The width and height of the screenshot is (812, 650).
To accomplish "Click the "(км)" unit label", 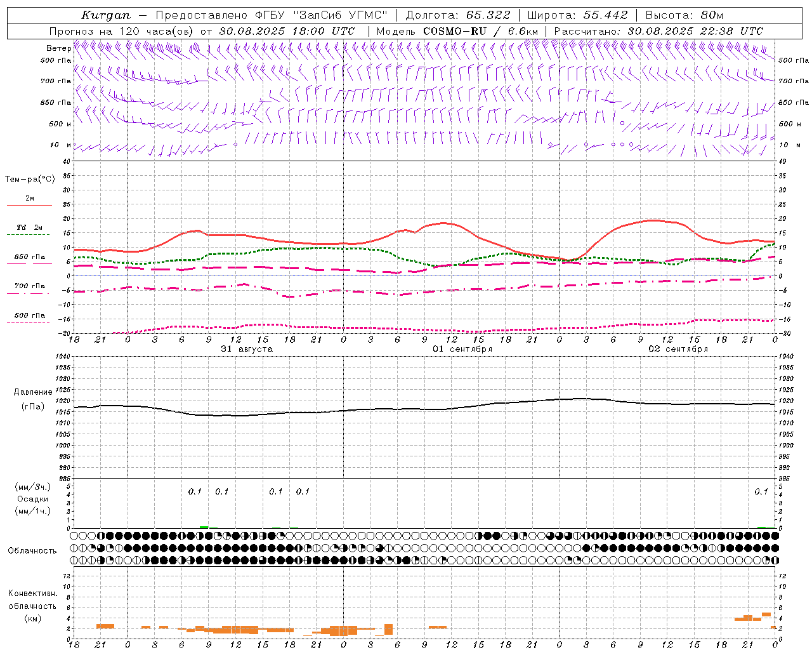I will click(x=33, y=618).
